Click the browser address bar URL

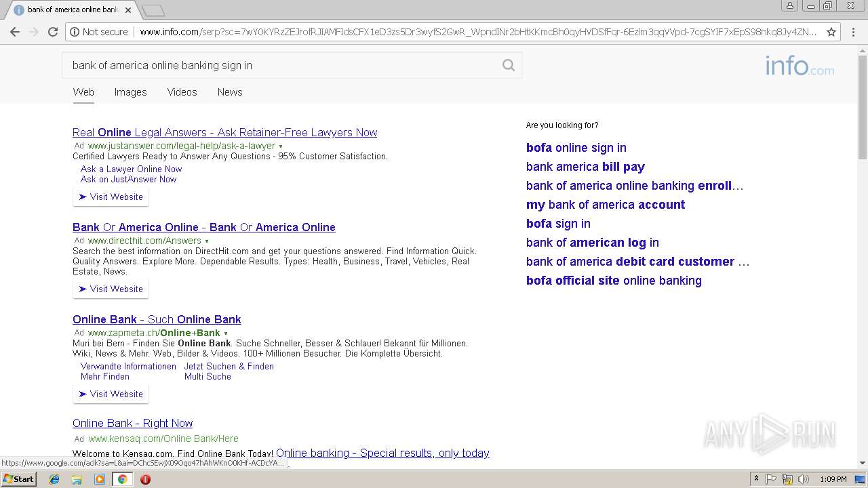point(478,32)
